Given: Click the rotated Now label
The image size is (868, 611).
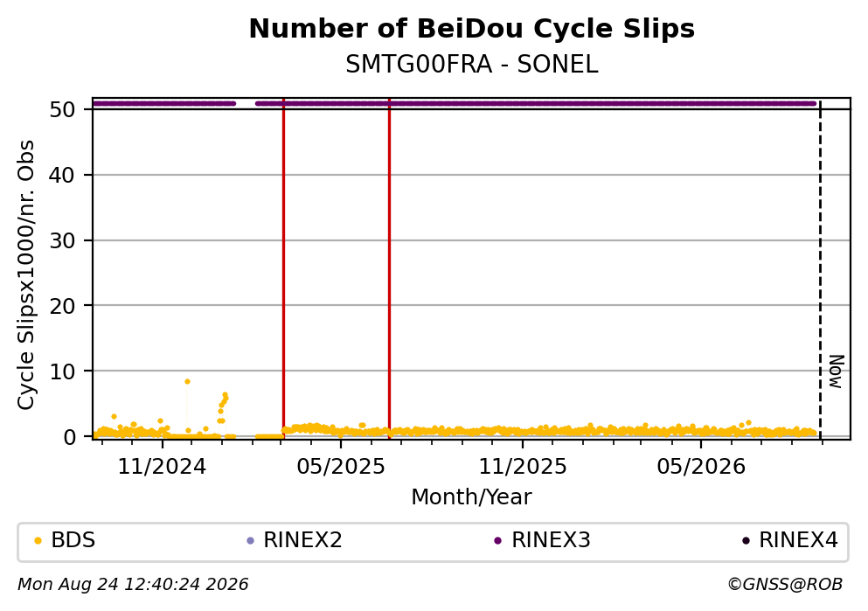Looking at the screenshot, I should point(836,371).
